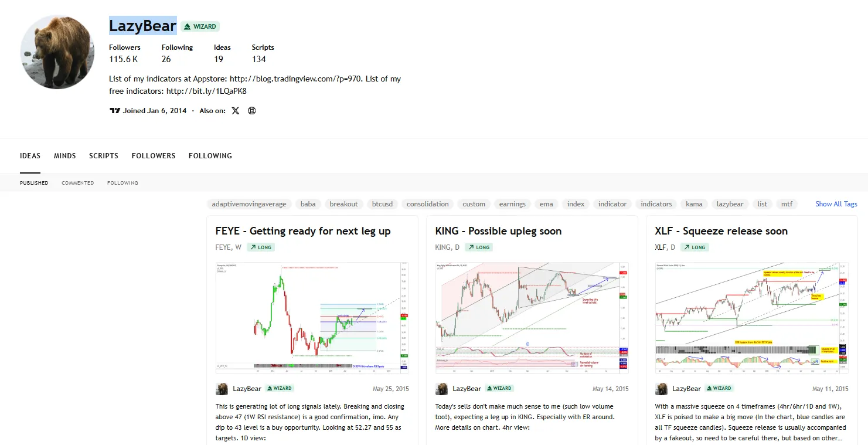Click author avatar on FEYE idea card
The height and width of the screenshot is (445, 868).
tap(222, 389)
